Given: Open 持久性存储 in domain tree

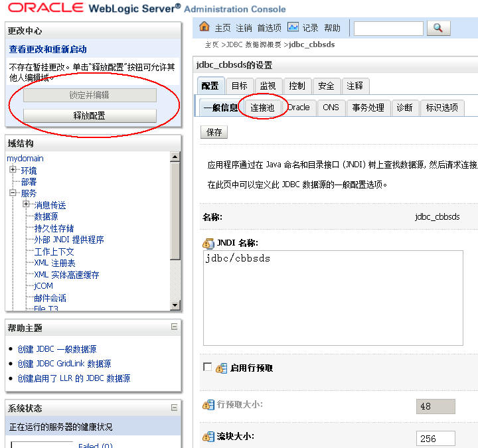Looking at the screenshot, I should tap(54, 228).
